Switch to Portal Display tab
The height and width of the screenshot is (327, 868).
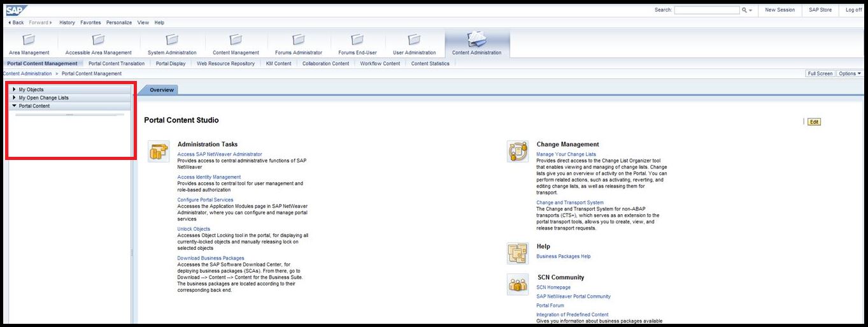(x=171, y=63)
